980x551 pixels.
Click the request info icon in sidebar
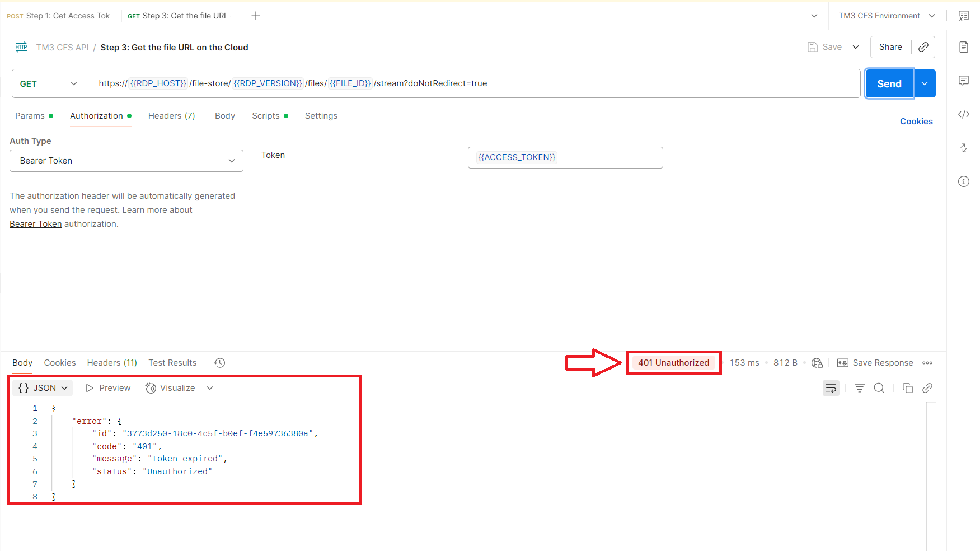pos(963,181)
